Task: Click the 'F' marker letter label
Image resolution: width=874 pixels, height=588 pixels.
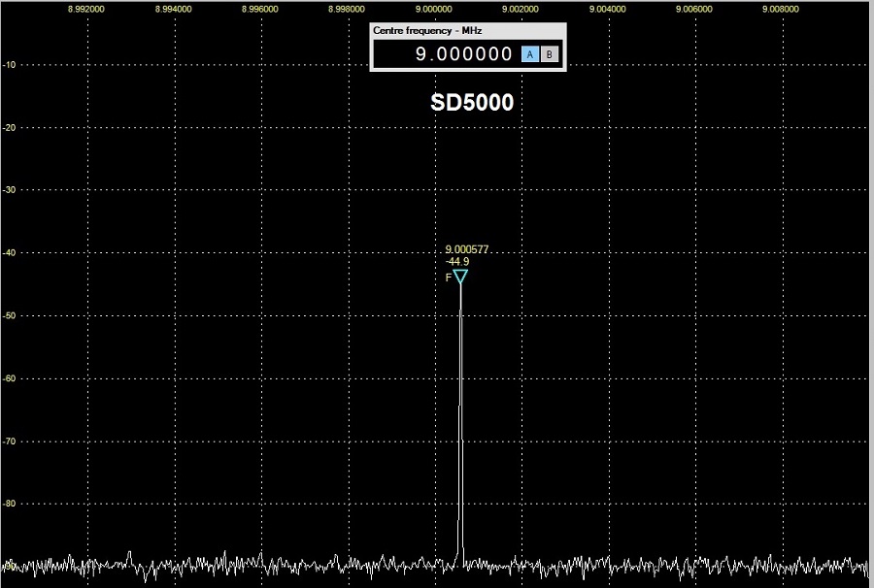Action: (449, 278)
